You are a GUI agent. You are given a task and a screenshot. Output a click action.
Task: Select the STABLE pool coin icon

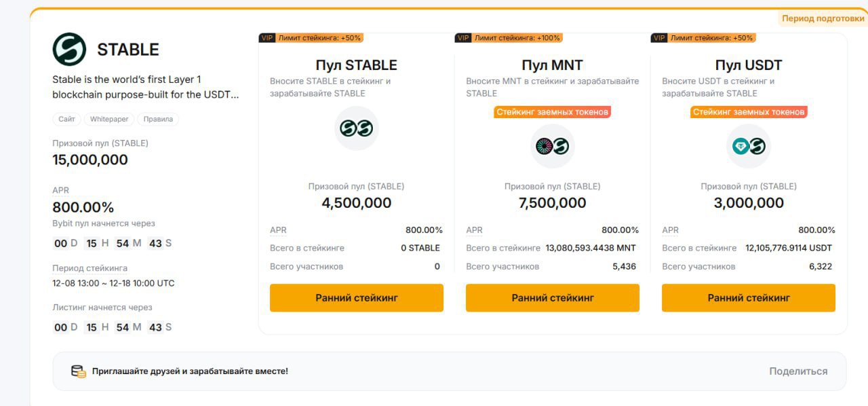(356, 129)
